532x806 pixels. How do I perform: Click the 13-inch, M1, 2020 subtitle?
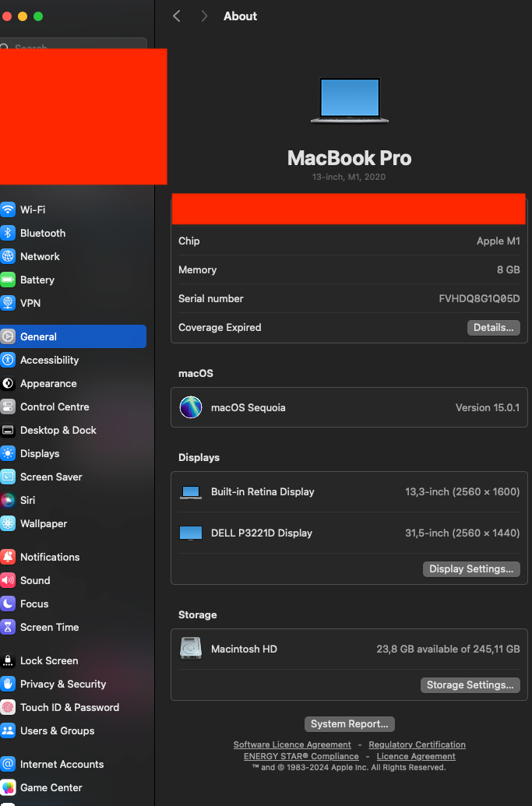coord(349,177)
